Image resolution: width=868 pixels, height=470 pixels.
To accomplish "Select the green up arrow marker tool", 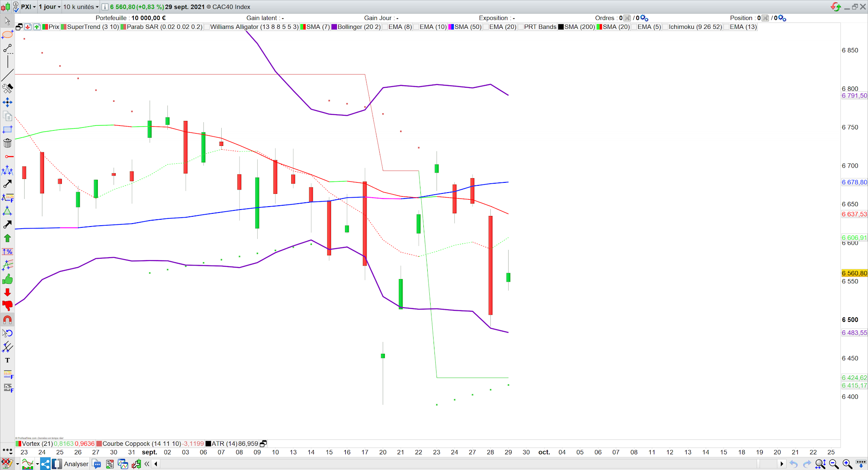I will (x=7, y=238).
